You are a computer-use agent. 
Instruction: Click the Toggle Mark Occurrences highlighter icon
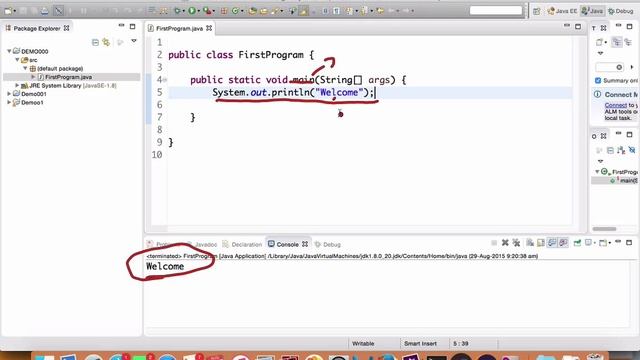(x=303, y=11)
